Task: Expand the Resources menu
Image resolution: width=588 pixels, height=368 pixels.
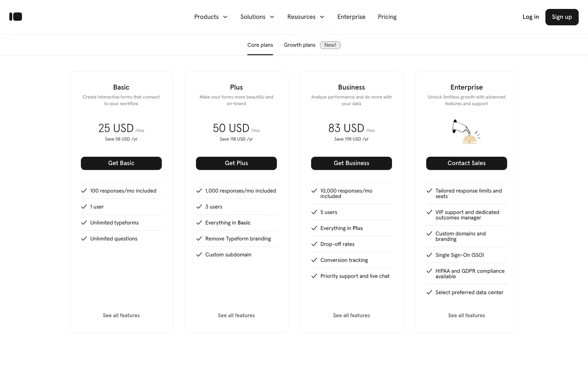Action: point(306,17)
